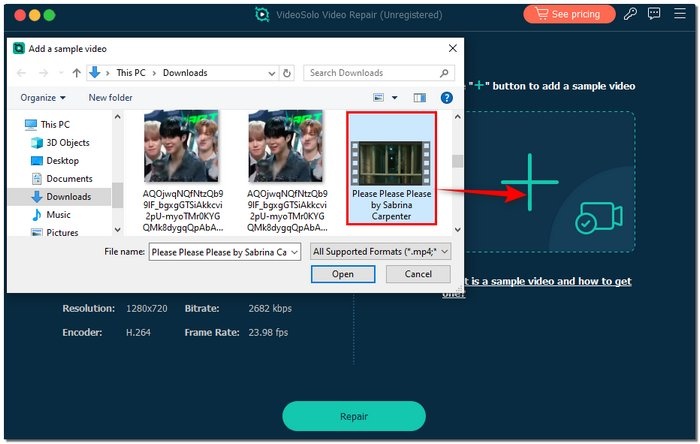Click the camera checkmark sample video icon
The width and height of the screenshot is (700, 444).
(599, 217)
